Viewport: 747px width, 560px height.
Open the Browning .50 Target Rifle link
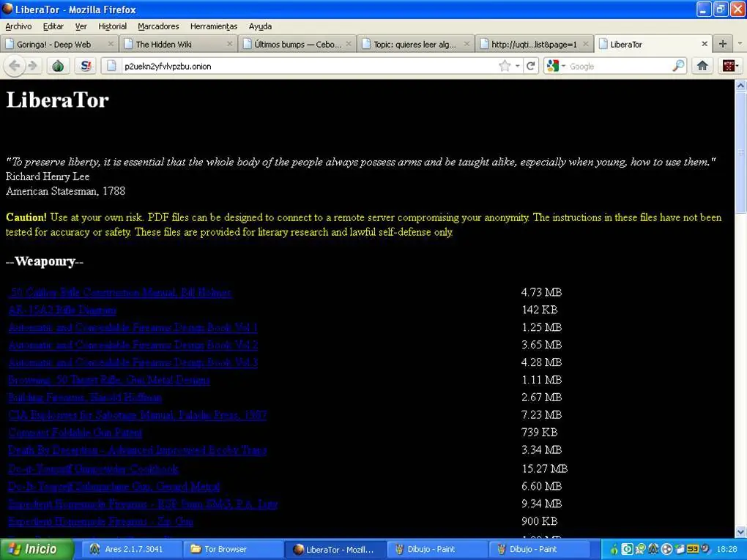(x=108, y=380)
